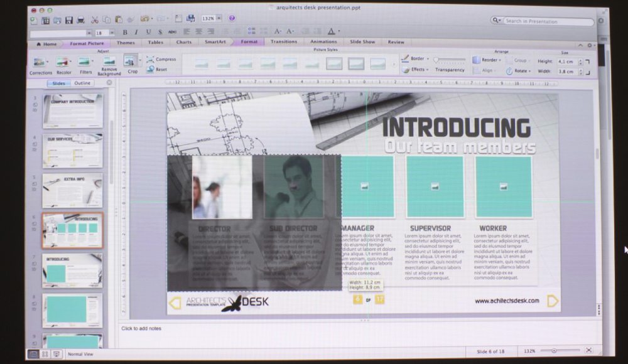Select the Slides pane toggle
The image size is (628, 364).
(x=58, y=83)
